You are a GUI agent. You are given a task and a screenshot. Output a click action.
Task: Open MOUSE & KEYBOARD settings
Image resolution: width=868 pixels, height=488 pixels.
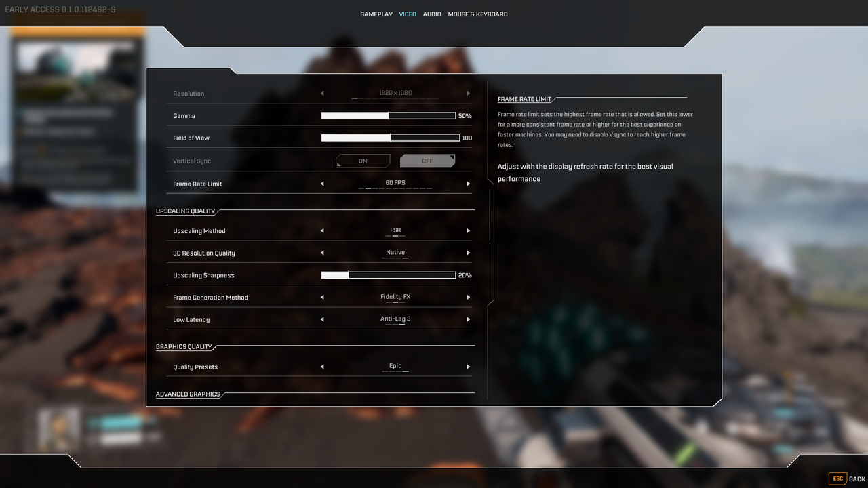click(479, 14)
